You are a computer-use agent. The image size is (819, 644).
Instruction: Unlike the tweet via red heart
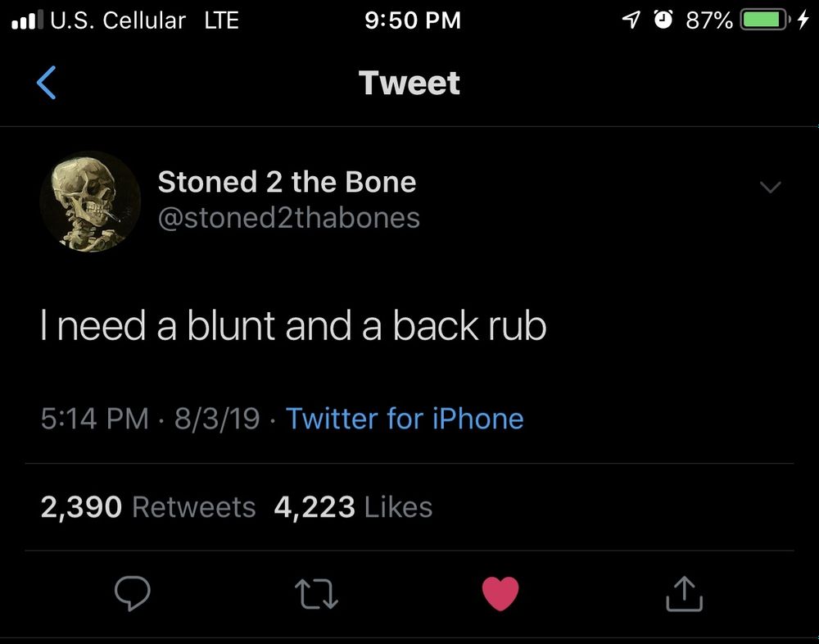500,594
